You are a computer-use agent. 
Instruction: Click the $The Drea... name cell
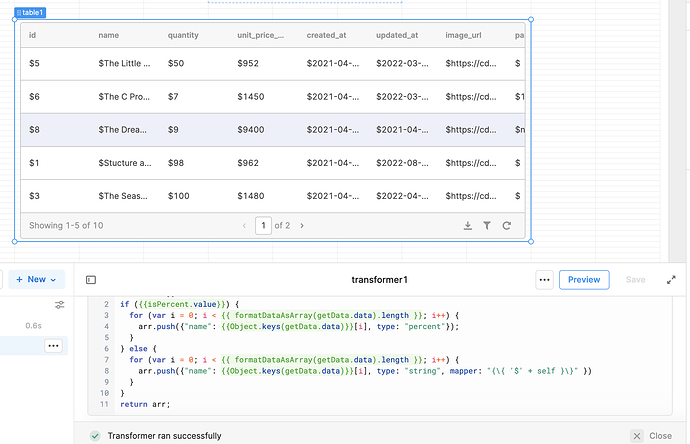pyautogui.click(x=123, y=130)
